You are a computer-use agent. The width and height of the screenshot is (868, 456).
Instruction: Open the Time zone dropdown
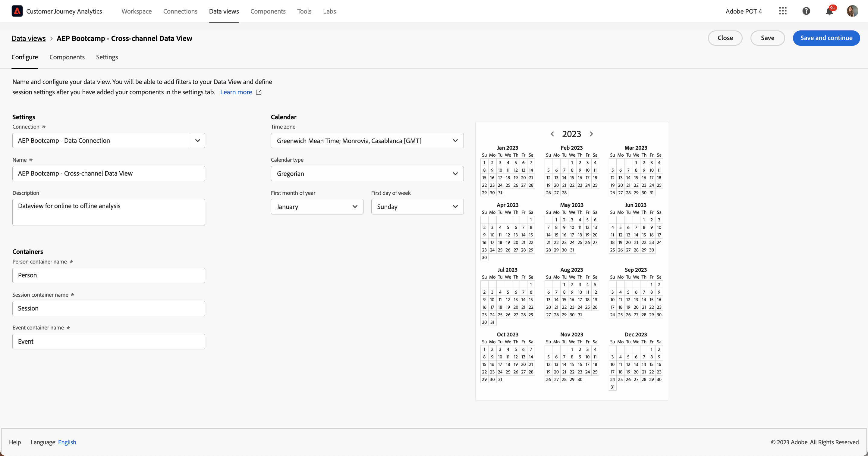point(367,141)
